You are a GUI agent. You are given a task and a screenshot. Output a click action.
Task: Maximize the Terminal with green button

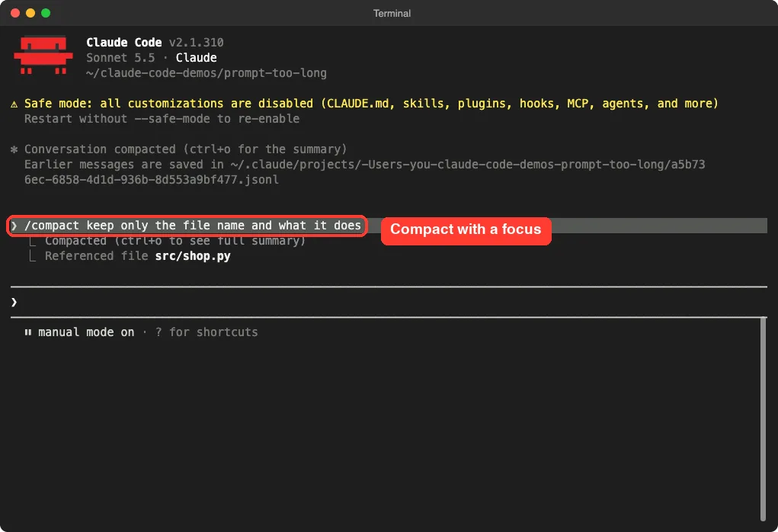coord(46,13)
